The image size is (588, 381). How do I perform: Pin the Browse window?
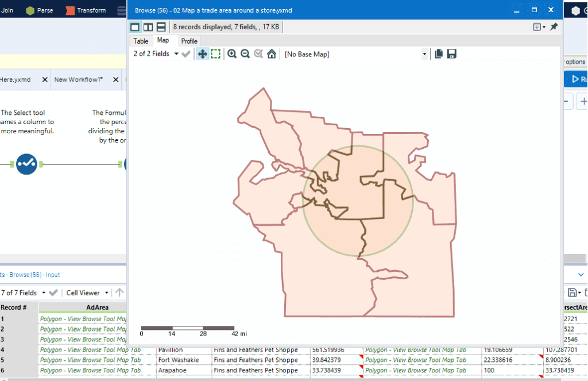click(554, 27)
